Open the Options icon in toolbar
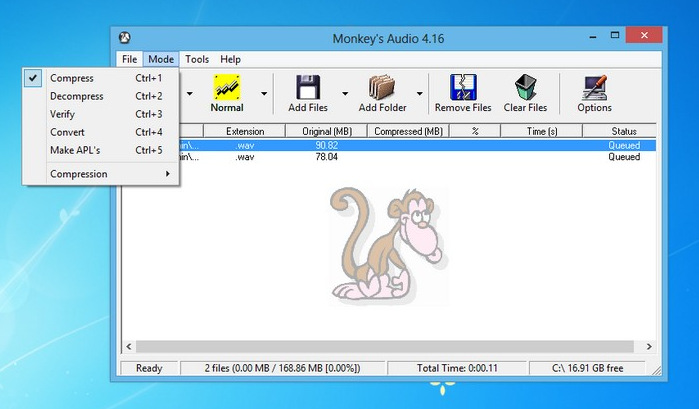Screen dimensions: 699x409 click(594, 87)
